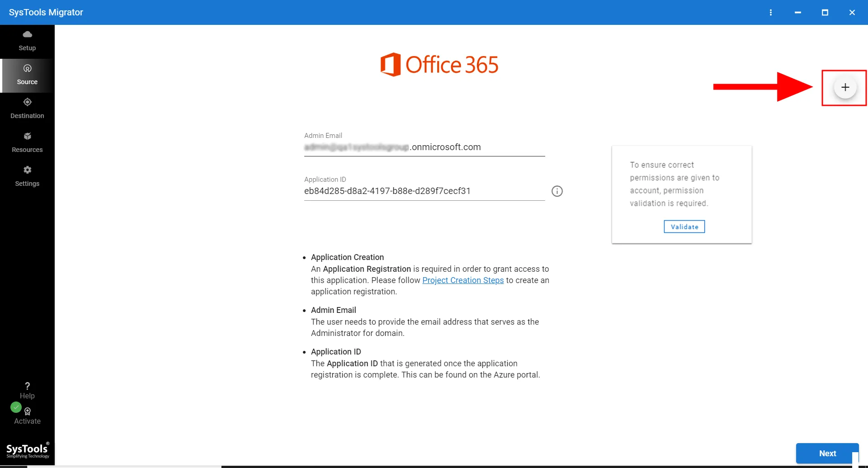Screen dimensions: 868x468
Task: Open the Project Creation Steps link
Action: (x=463, y=280)
